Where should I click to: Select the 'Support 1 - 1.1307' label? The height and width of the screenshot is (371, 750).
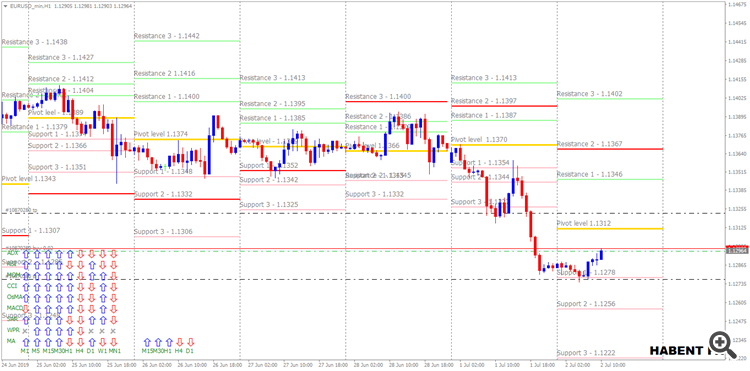tap(31, 230)
